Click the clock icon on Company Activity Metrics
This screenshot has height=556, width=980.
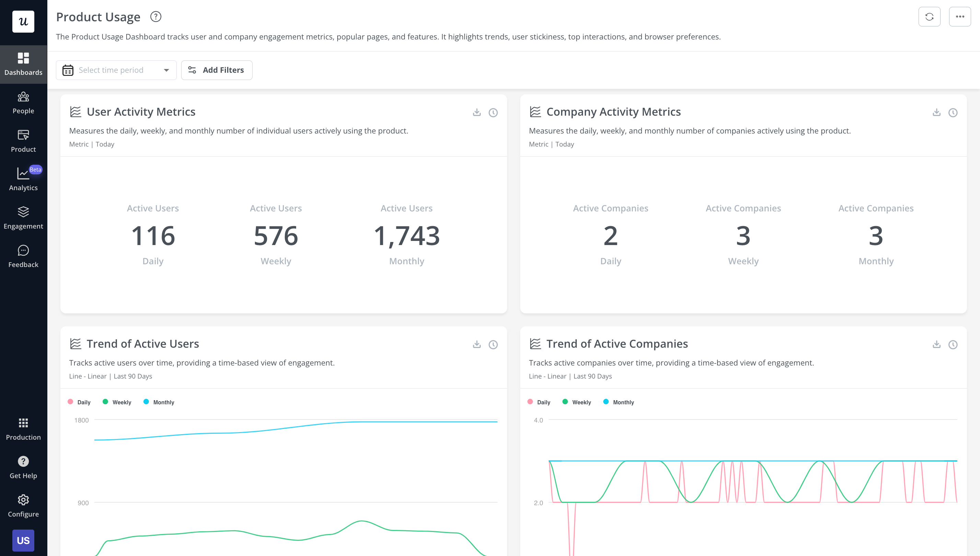(x=953, y=112)
